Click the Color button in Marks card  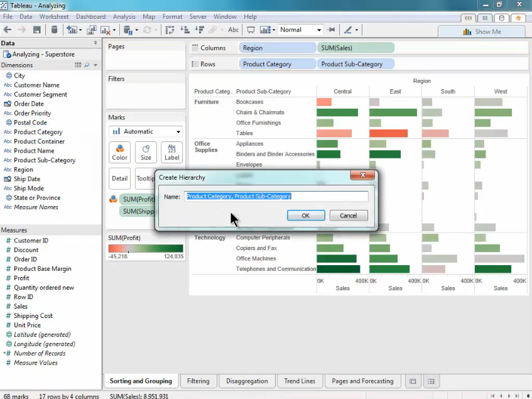pos(119,152)
